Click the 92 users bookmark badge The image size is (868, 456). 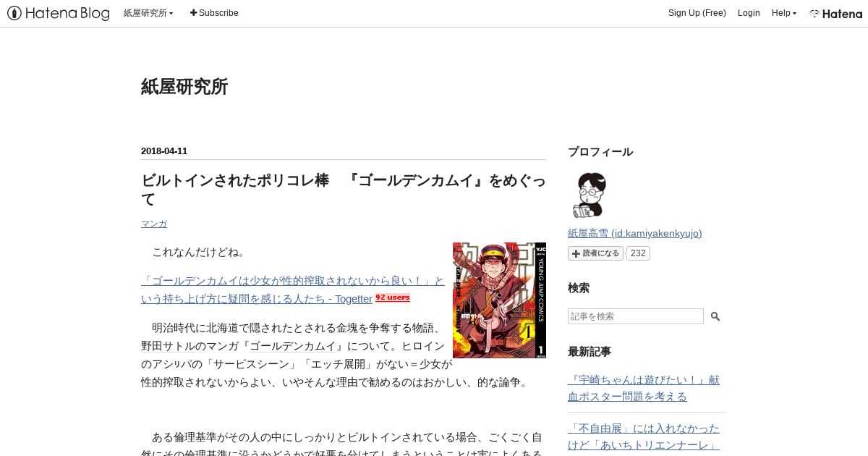[393, 297]
